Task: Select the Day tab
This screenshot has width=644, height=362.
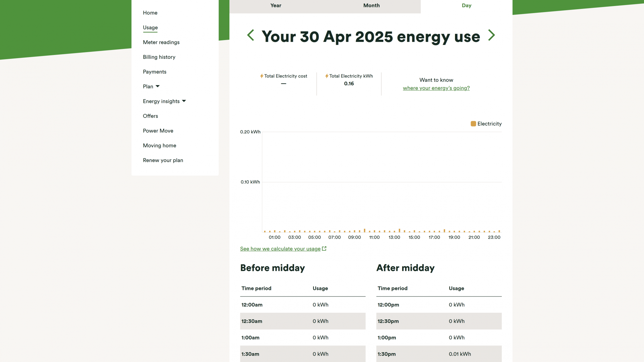Action: point(466,5)
